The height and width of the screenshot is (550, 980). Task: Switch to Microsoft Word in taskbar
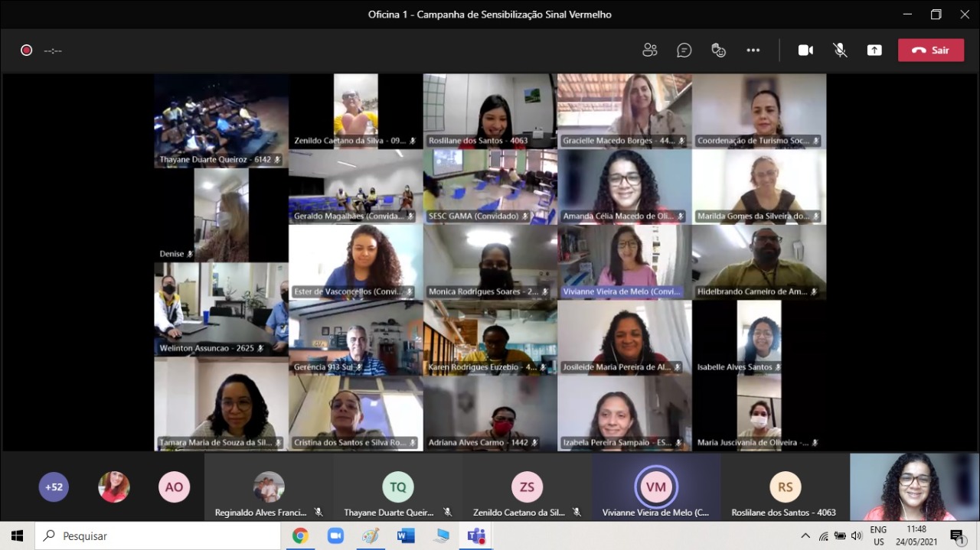tap(406, 536)
